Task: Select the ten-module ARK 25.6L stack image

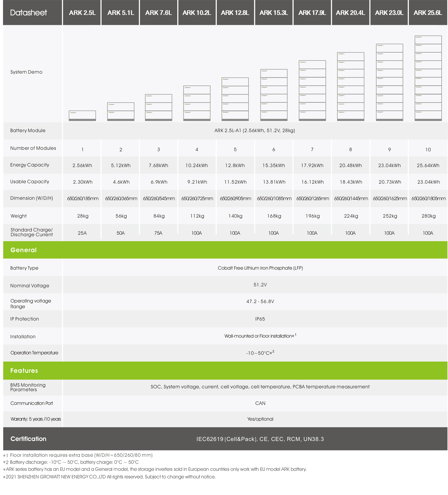Action: pos(428,78)
